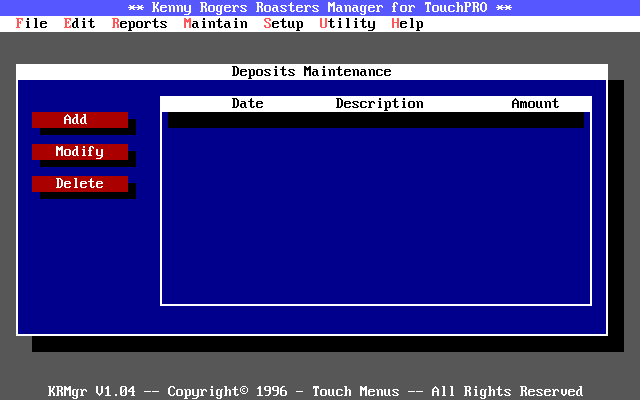The width and height of the screenshot is (640, 400).
Task: Click the Deposits Maintenance window title
Action: tap(311, 72)
